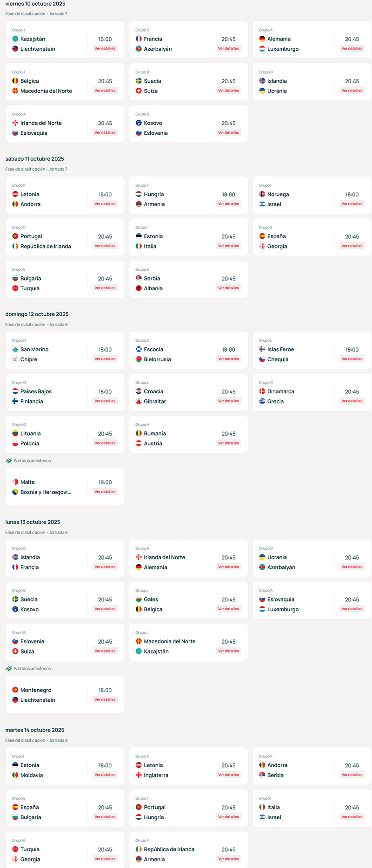Open Ver detalles for Dinamarca–Grecia
Screen dimensions: 372x868
coord(352,401)
